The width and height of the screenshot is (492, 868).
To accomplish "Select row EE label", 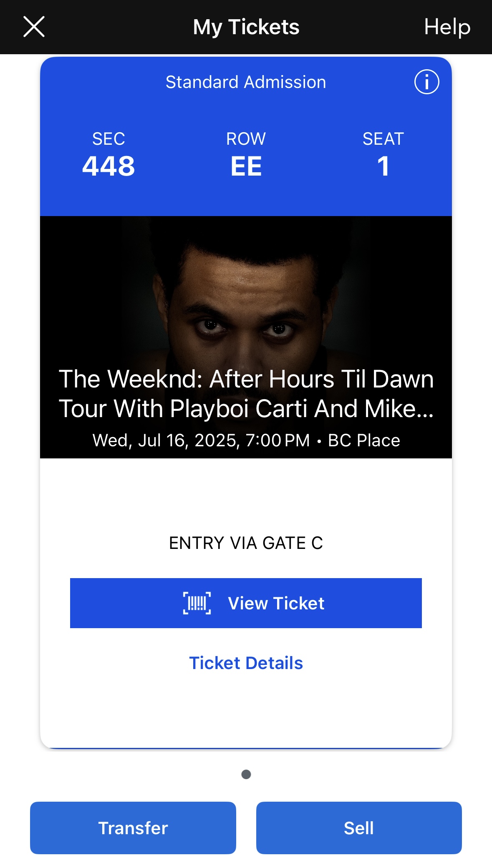I will pos(246,166).
